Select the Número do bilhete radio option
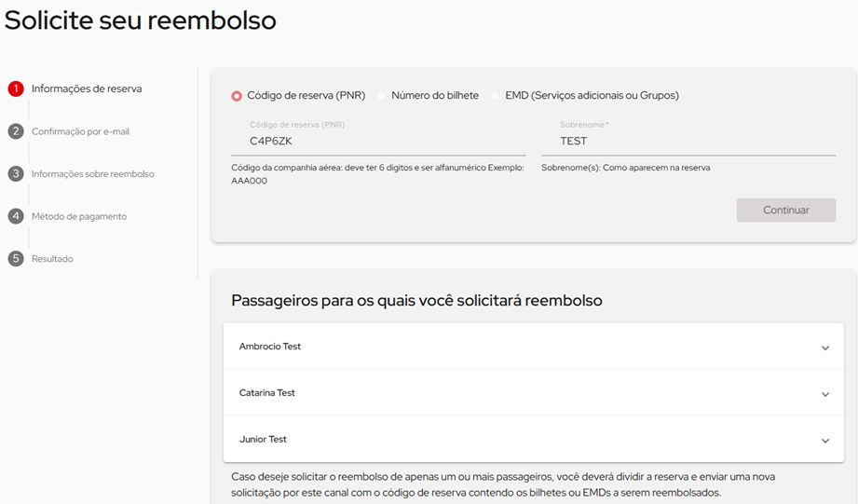This screenshot has width=858, height=504. click(x=381, y=96)
